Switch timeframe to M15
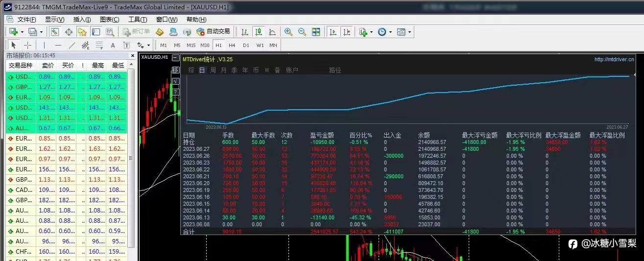644x261 pixels. (x=191, y=45)
